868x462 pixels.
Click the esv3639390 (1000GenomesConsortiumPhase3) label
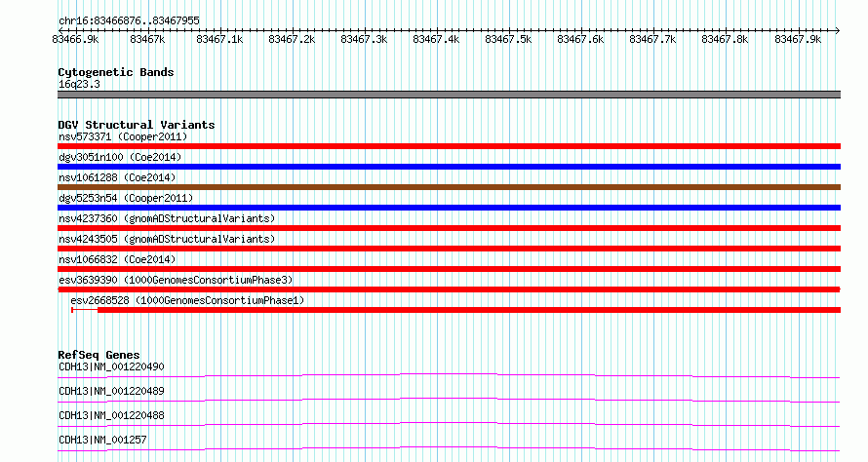tap(176, 280)
